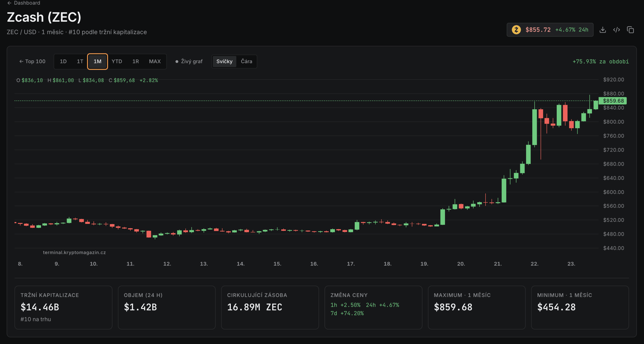The height and width of the screenshot is (344, 644).
Task: Click the $859.68 current price label
Action: coord(613,101)
